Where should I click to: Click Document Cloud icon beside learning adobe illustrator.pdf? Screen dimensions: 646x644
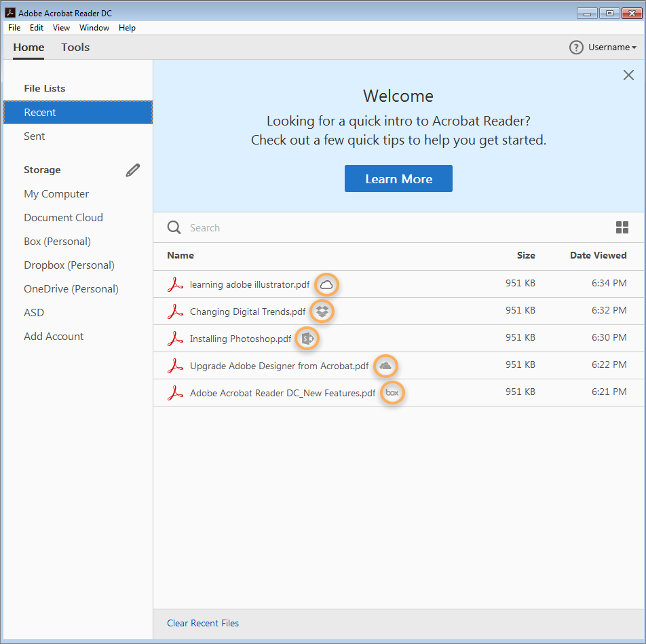326,285
